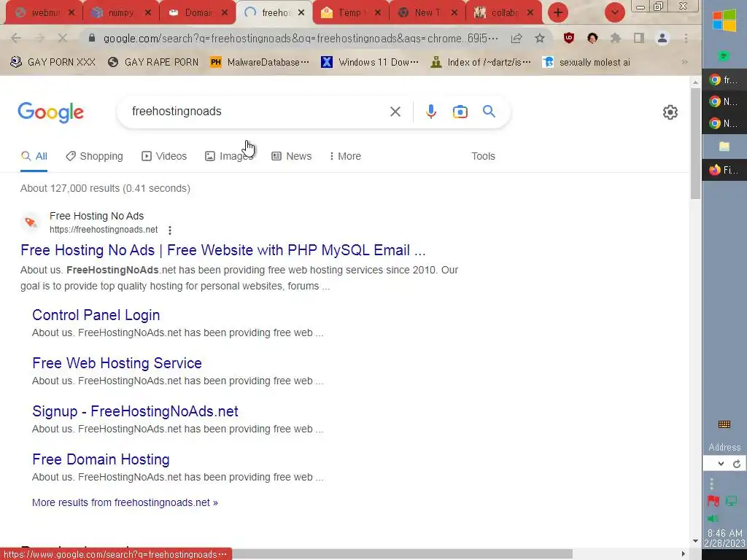
Task: Go back with the browser back arrow
Action: click(16, 38)
